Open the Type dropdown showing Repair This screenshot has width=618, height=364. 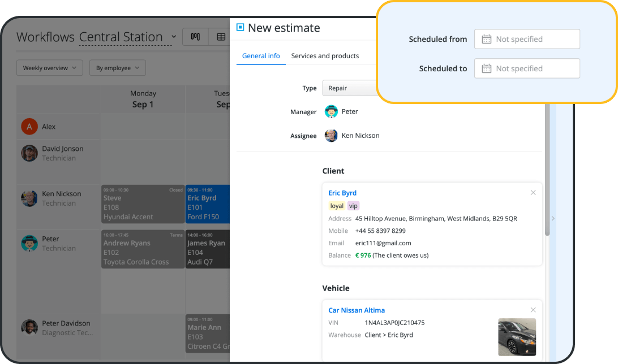(x=349, y=88)
